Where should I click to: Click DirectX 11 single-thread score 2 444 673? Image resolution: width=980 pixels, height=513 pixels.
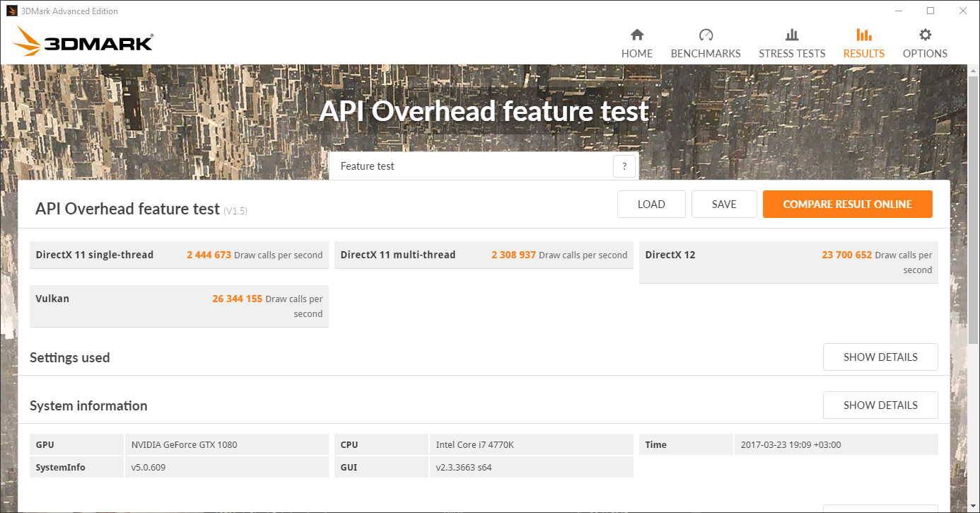click(x=209, y=255)
